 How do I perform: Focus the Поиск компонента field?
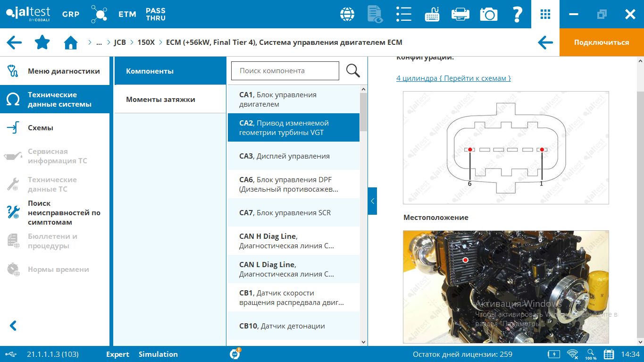coord(285,71)
